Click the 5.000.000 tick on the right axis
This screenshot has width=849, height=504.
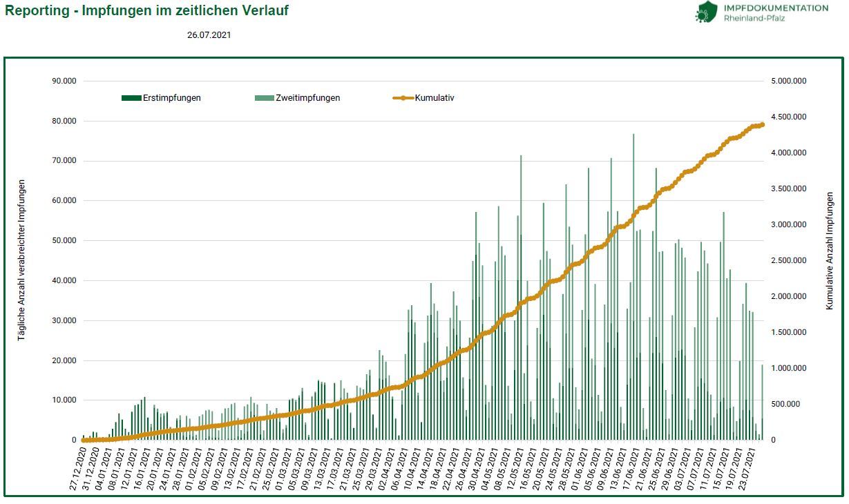pyautogui.click(x=788, y=81)
